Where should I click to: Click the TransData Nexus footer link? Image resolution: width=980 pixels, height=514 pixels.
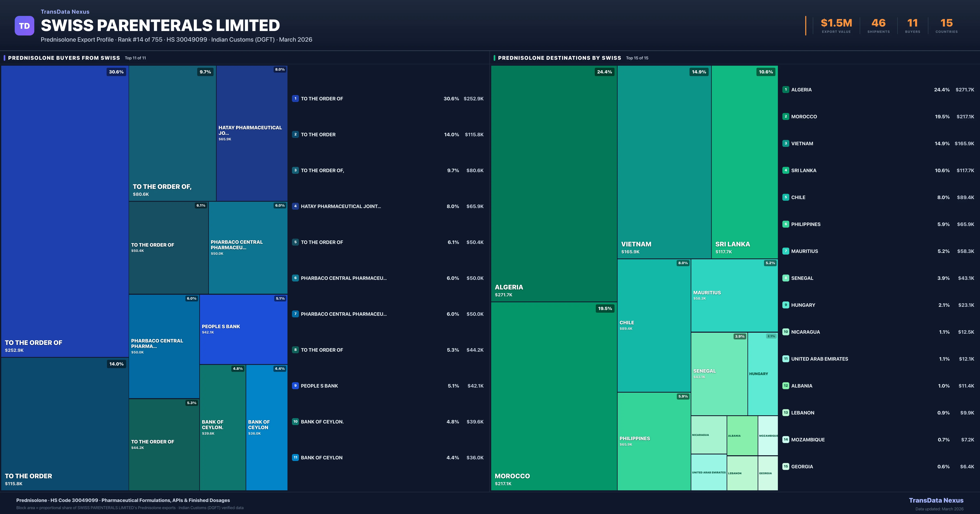pyautogui.click(x=936, y=500)
